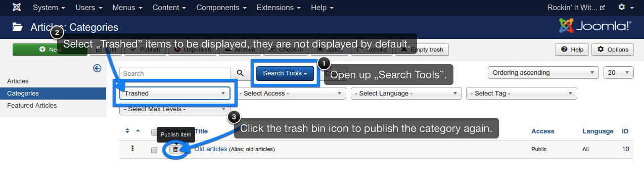Sort by the Language column header
The height and width of the screenshot is (184, 644).
click(x=598, y=131)
